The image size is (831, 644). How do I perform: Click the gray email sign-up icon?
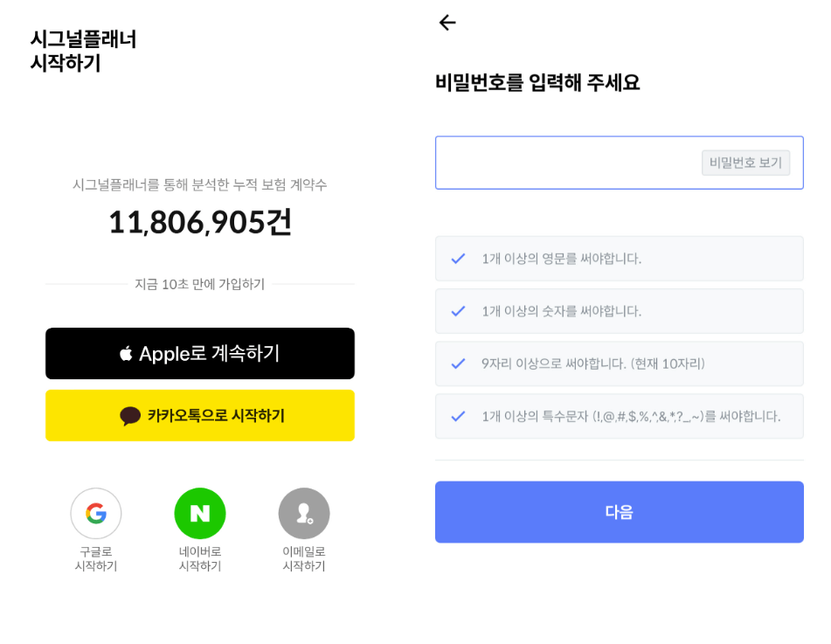pyautogui.click(x=304, y=513)
